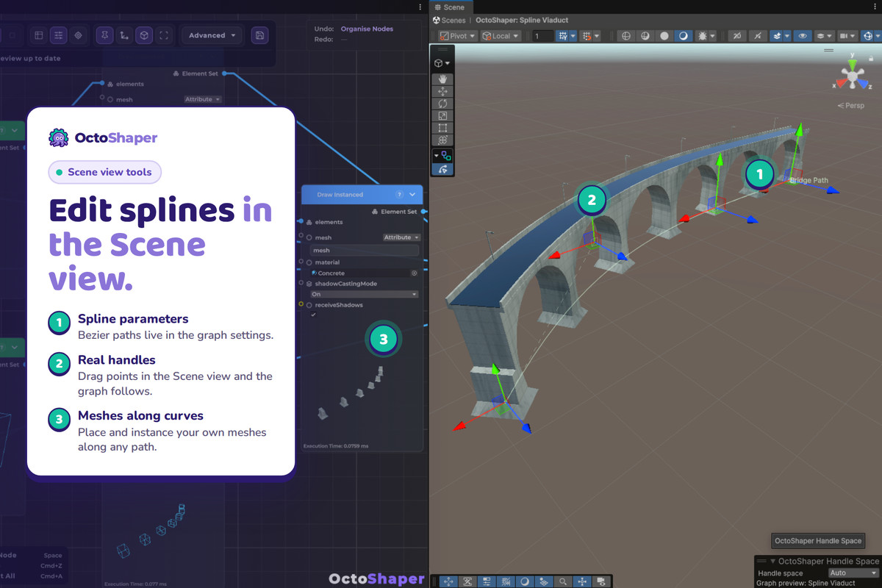Open the Handle space Auto dropdown
Viewport: 882px width, 588px height.
[853, 573]
